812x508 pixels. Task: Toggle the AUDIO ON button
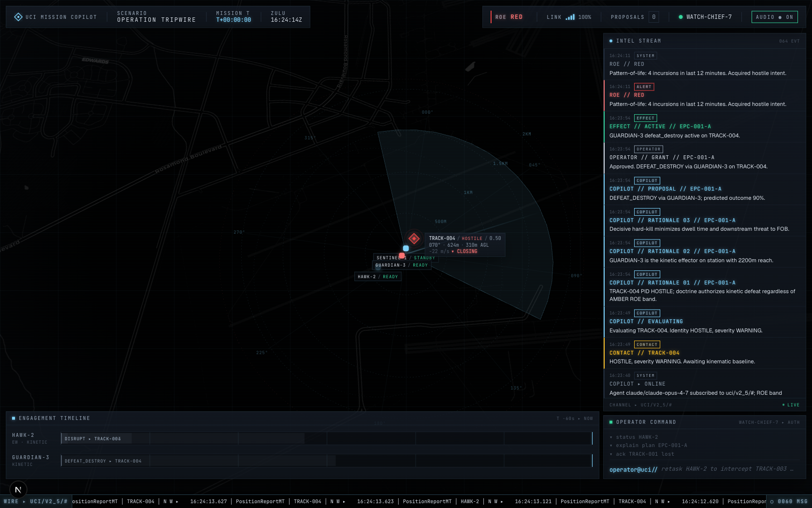pos(774,17)
